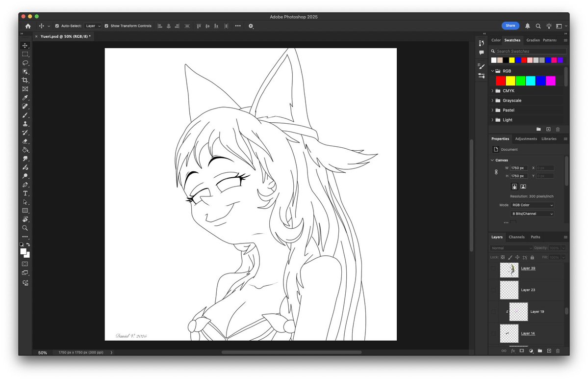Image resolution: width=588 pixels, height=380 pixels.
Task: Select the Eyedropper tool
Action: pos(25,98)
